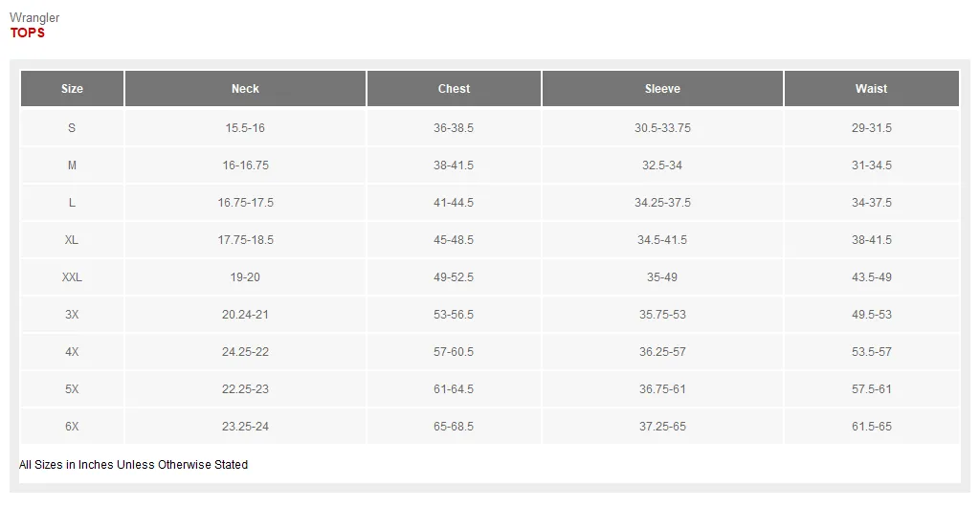The image size is (980, 507).
Task: Click the 6X size cell
Action: coord(72,426)
